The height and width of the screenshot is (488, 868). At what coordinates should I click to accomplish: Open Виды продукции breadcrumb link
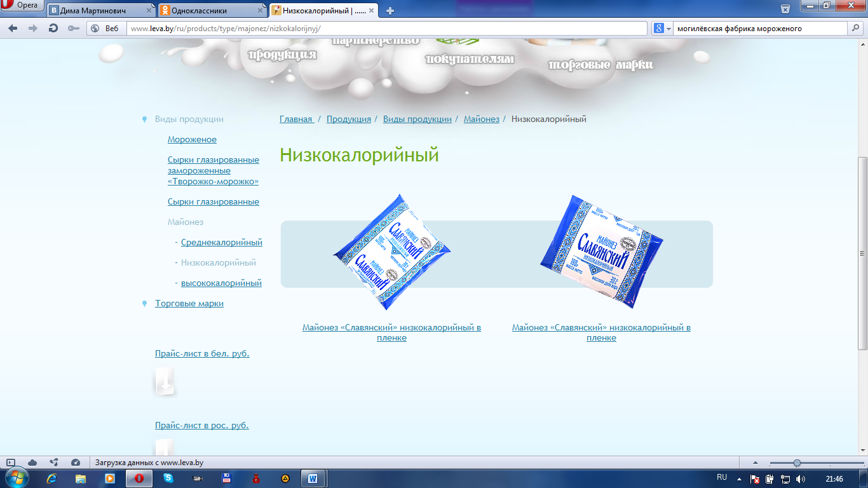pyautogui.click(x=417, y=119)
